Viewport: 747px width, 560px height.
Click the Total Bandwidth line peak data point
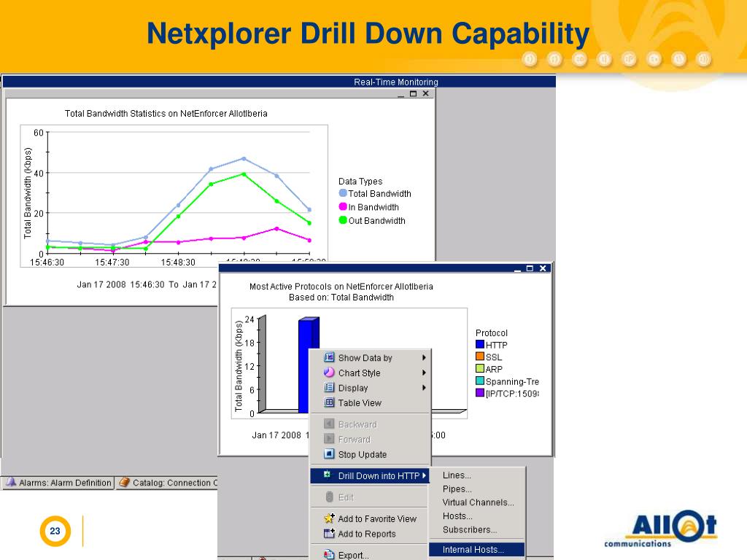244,158
